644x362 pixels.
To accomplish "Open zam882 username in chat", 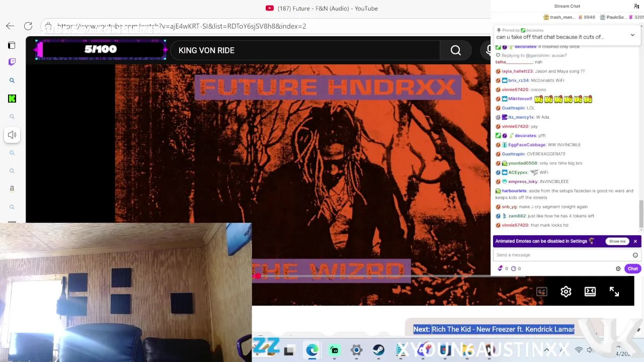I will coord(517,216).
